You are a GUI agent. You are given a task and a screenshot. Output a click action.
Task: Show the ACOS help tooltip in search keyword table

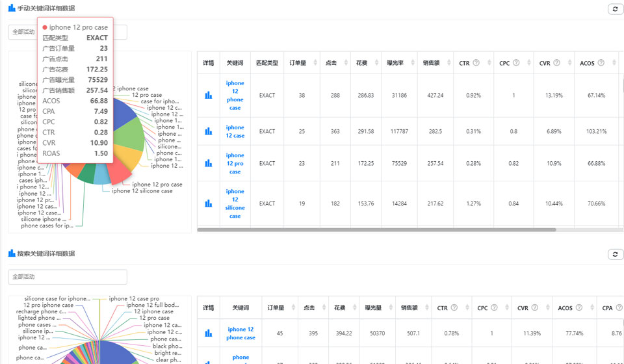pyautogui.click(x=579, y=307)
